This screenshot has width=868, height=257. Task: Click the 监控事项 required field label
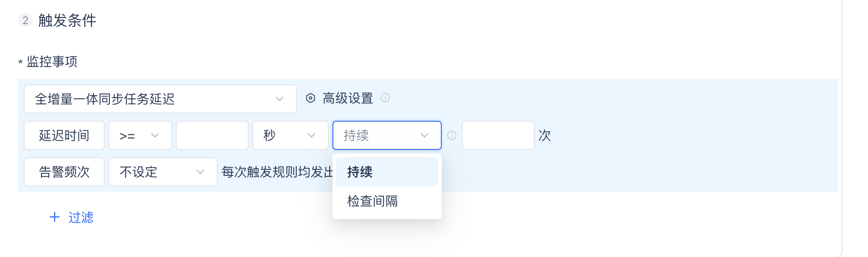click(52, 62)
